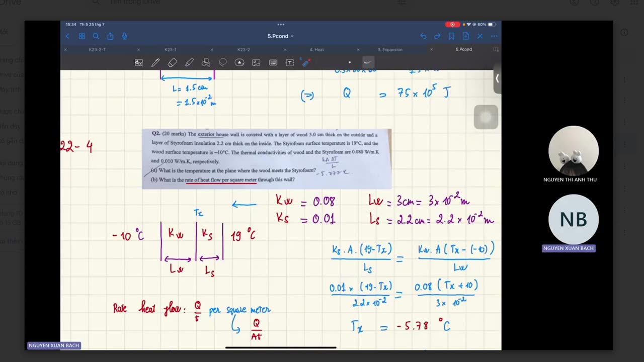Click the 'Kw = 0.08' handwritten value
644x362 pixels.
tap(305, 201)
